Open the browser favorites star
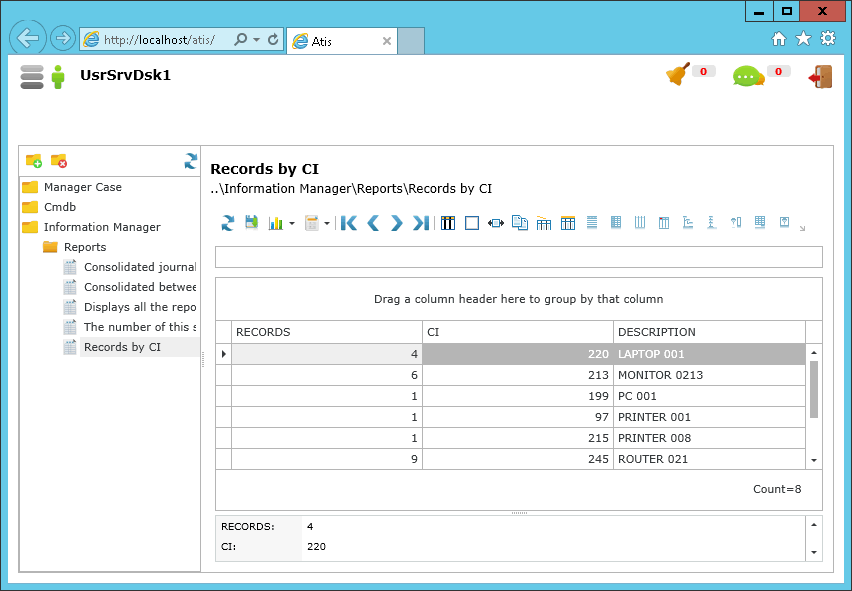Screen dimensions: 852x591 coord(803,39)
